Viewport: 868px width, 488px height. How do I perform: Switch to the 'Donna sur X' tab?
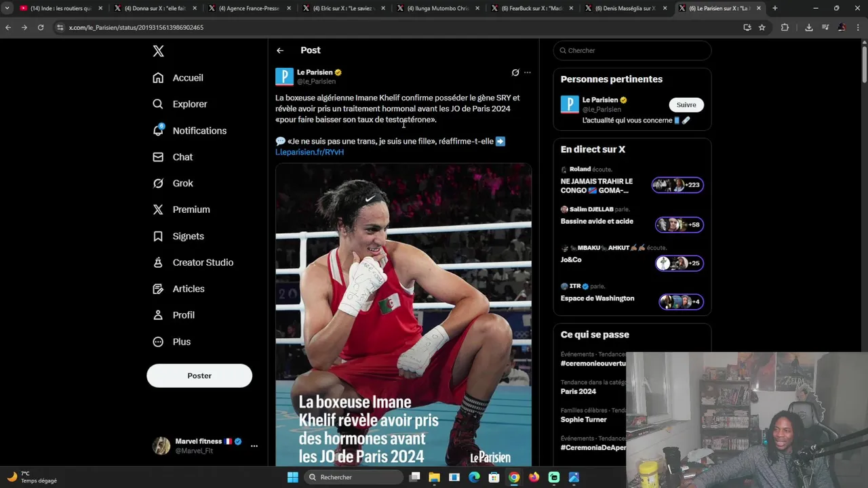click(x=155, y=8)
